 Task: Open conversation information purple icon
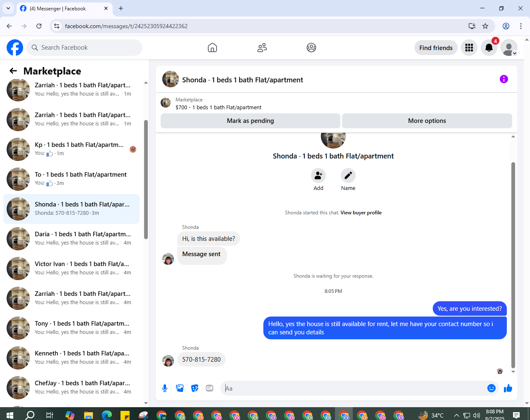click(x=504, y=79)
